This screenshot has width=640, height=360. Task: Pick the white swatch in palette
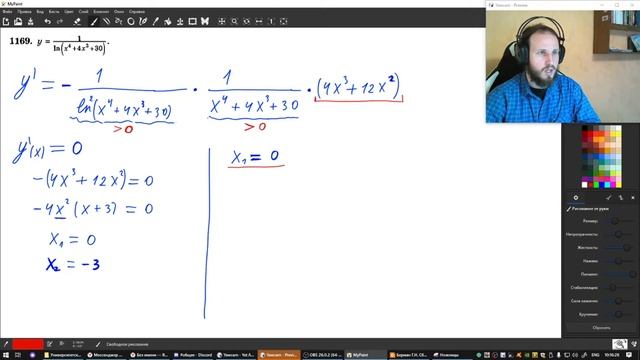[584, 185]
